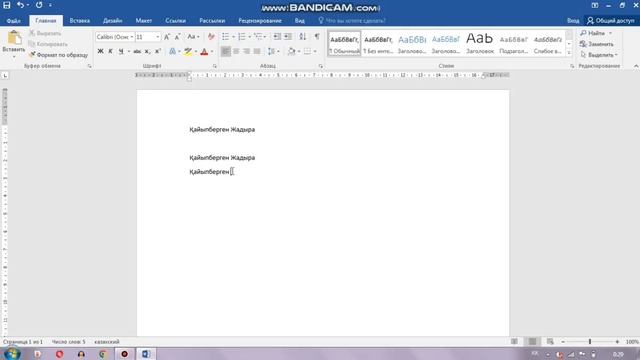Clear all formatting with the eraser icon

click(x=211, y=37)
